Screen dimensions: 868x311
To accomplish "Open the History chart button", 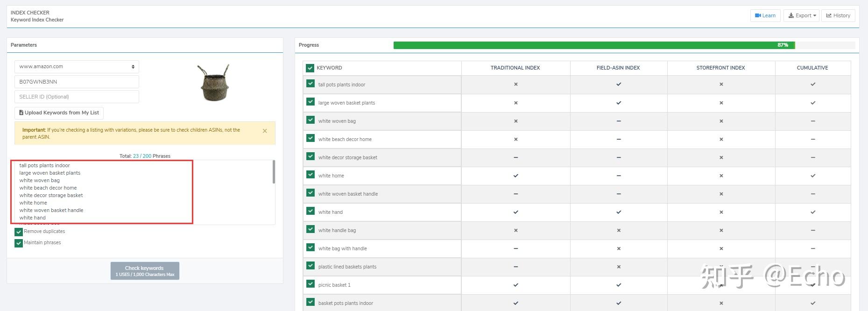I will [x=838, y=15].
